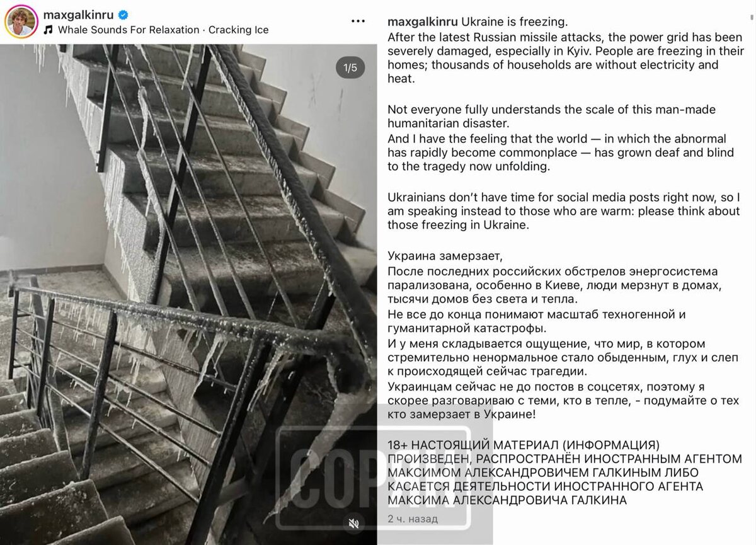Open the 'Whale Sounds For Relaxation' audio link
This screenshot has width=756, height=545.
click(x=129, y=30)
